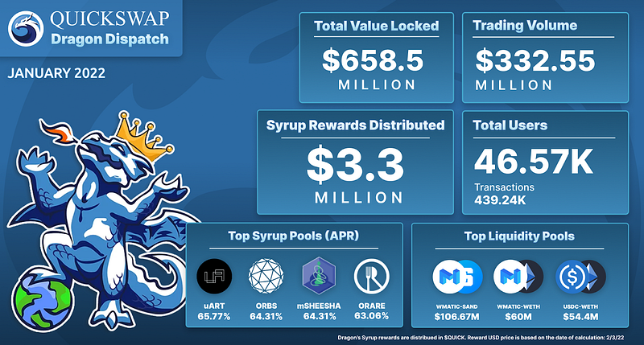Click the 'ORARE' pool label
The width and height of the screenshot is (644, 345).
point(372,306)
